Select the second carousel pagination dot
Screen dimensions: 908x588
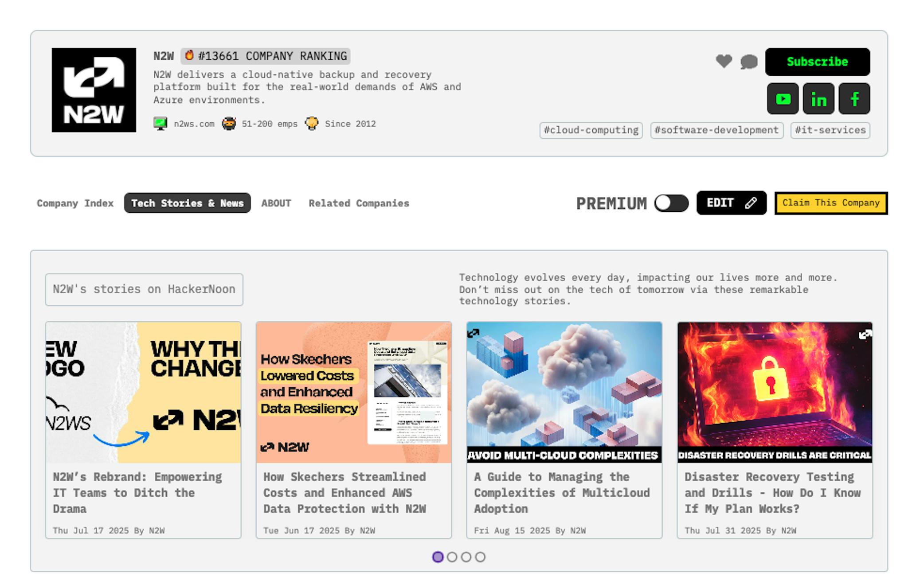tap(452, 557)
